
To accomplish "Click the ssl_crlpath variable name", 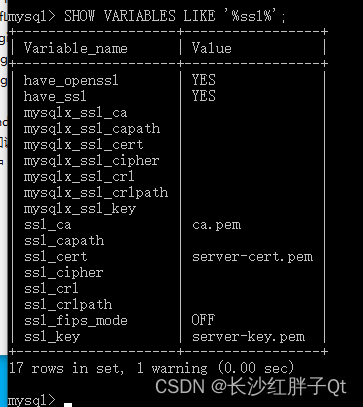I will pyautogui.click(x=68, y=305).
